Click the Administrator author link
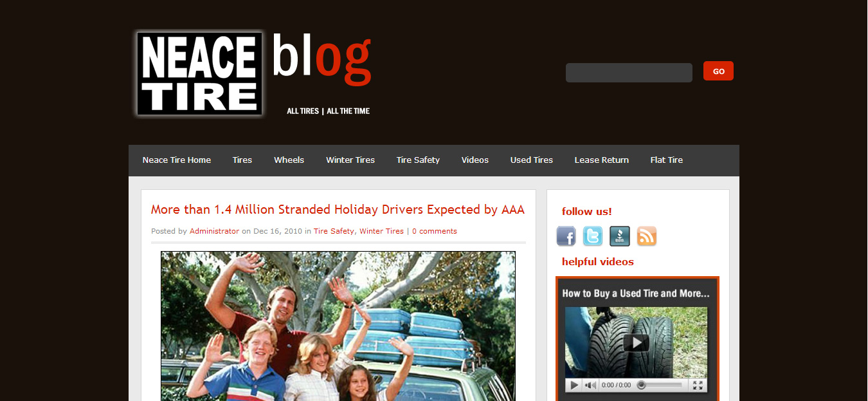The image size is (868, 401). tap(214, 231)
